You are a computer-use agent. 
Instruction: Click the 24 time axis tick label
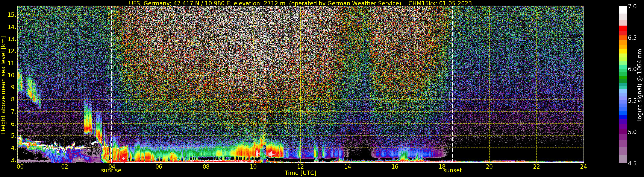[583, 166]
